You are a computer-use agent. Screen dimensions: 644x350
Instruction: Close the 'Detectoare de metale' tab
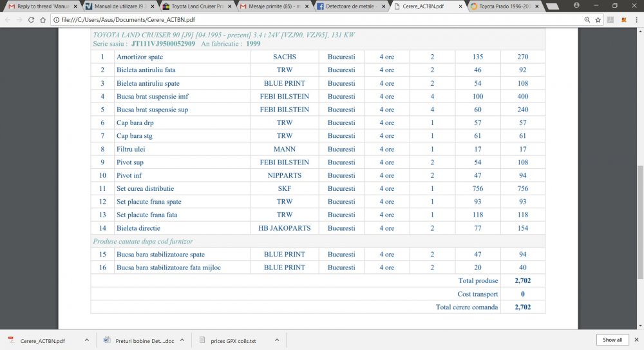[x=384, y=6]
